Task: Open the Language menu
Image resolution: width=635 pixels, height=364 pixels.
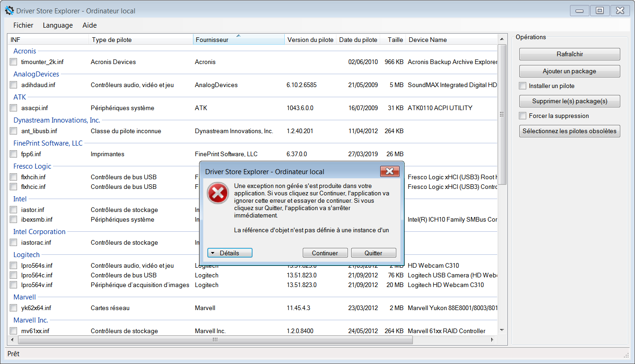Action: click(58, 25)
